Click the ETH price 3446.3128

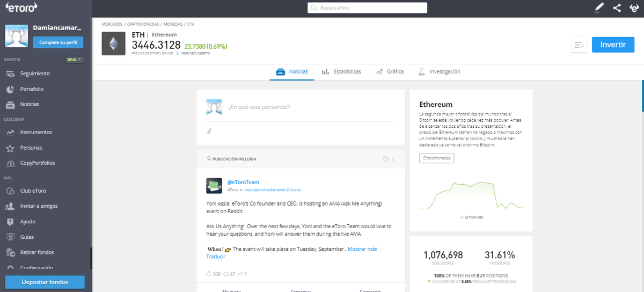156,45
